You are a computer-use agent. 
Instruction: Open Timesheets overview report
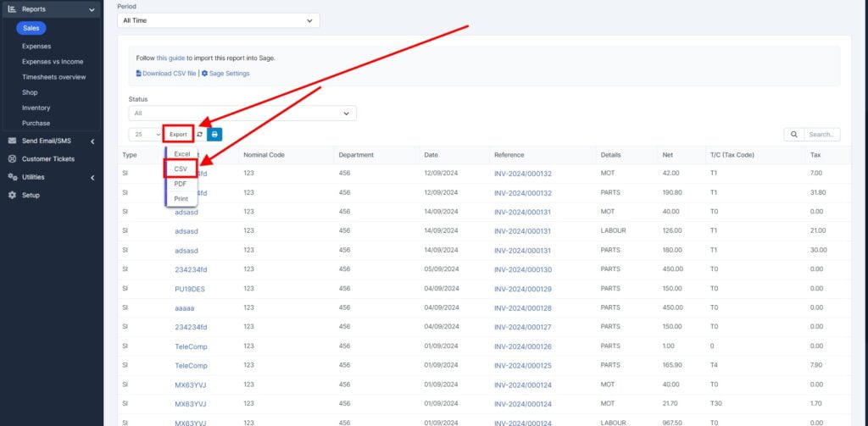[x=53, y=77]
